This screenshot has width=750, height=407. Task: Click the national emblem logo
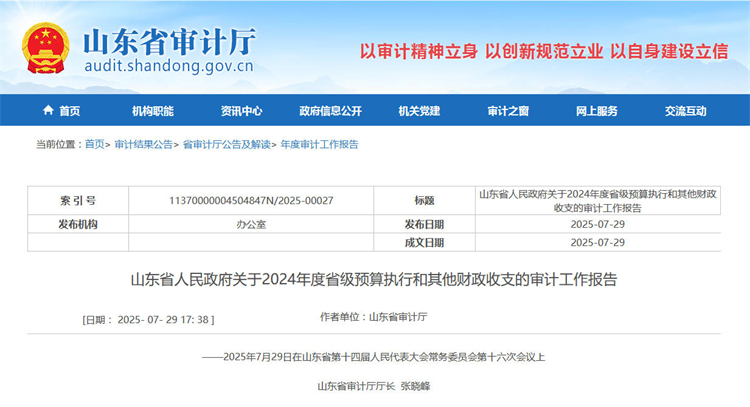pos(45,48)
